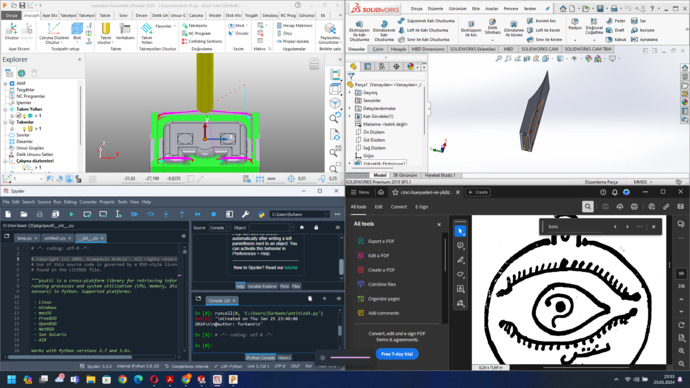Click Ekstrüzyon ile Katı Oluşturma in SolidWorks
Viewport: 690px width, 388px height.
(x=359, y=30)
